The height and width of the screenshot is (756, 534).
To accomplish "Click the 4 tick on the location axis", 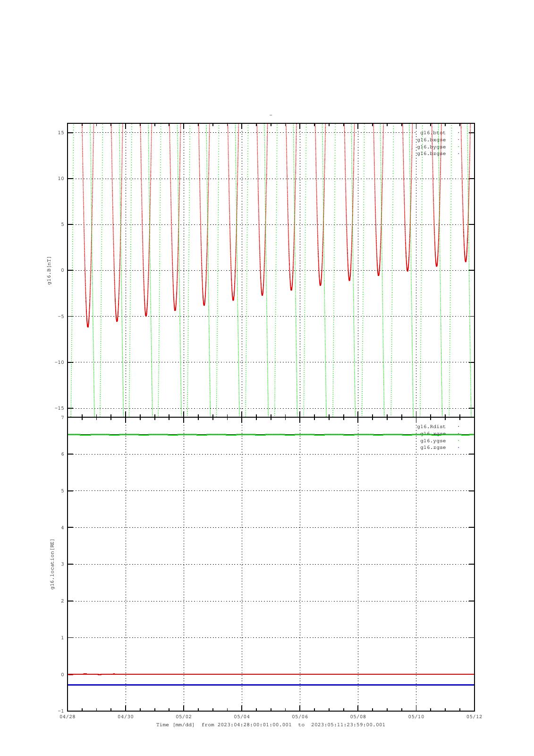I will tap(62, 528).
